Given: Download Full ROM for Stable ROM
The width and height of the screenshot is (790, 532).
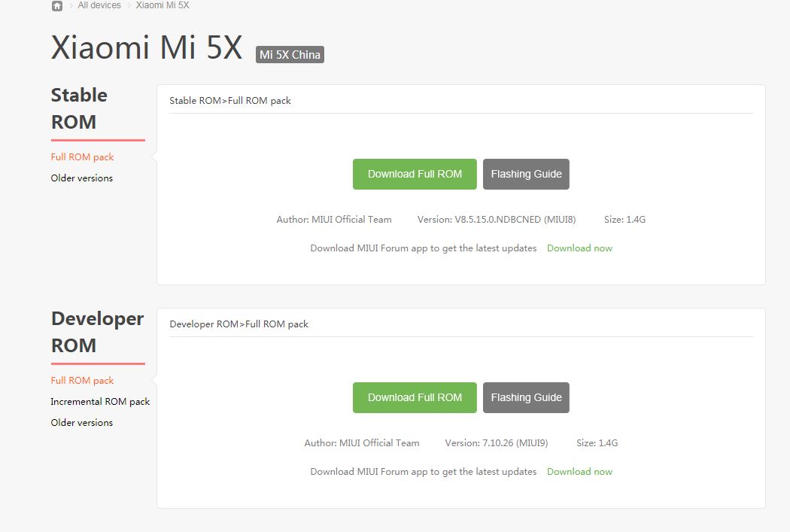Looking at the screenshot, I should (415, 175).
